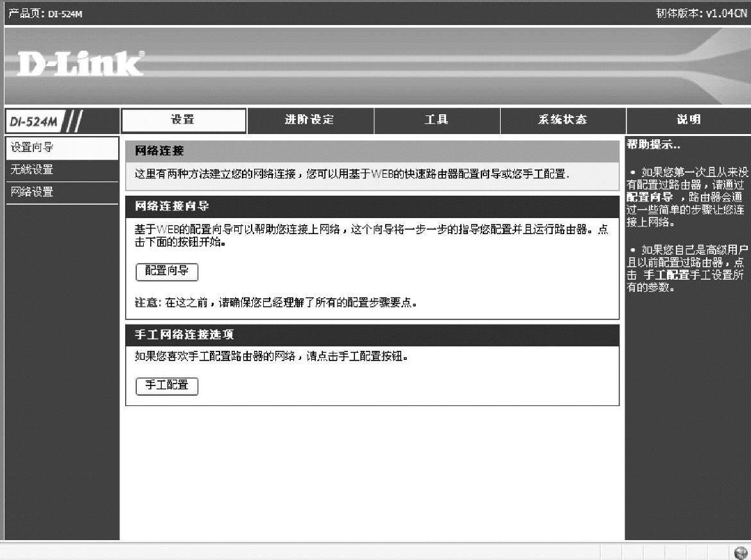Image resolution: width=751 pixels, height=560 pixels.
Task: Start the 配置向导 wizard button
Action: pos(167,272)
